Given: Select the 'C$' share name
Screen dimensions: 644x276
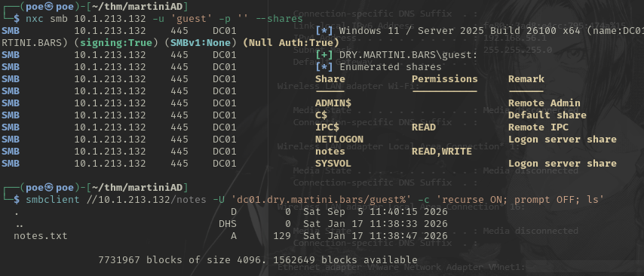Looking at the screenshot, I should (321, 115).
